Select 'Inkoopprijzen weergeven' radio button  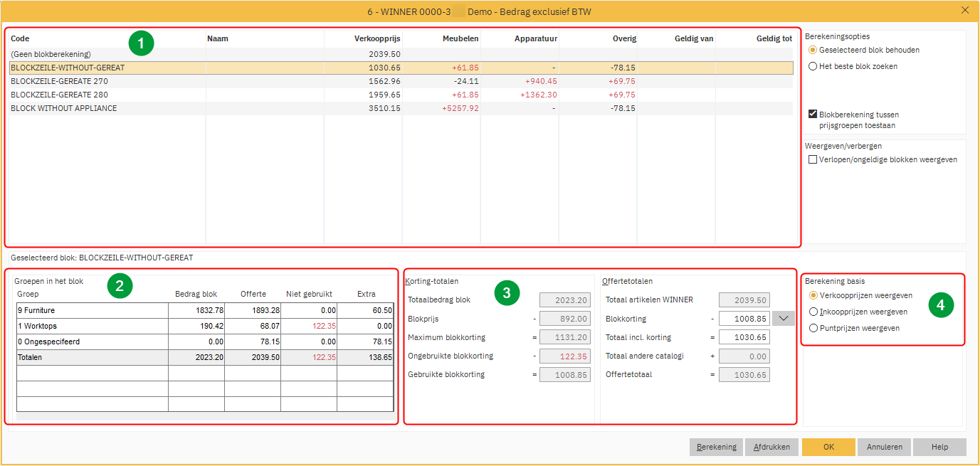point(815,312)
